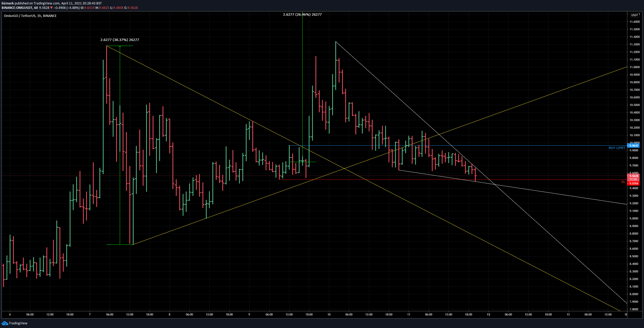Click the 2.6277 (26.96%) 26277 measurement label
This screenshot has width=644, height=328.
tap(302, 15)
